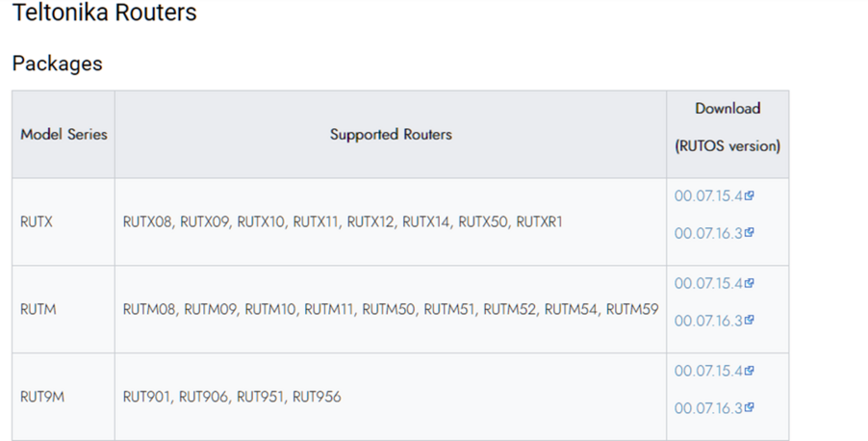Open the RUT9M 00.07.15.4 download link
This screenshot has height=441, width=868.
[x=708, y=372]
